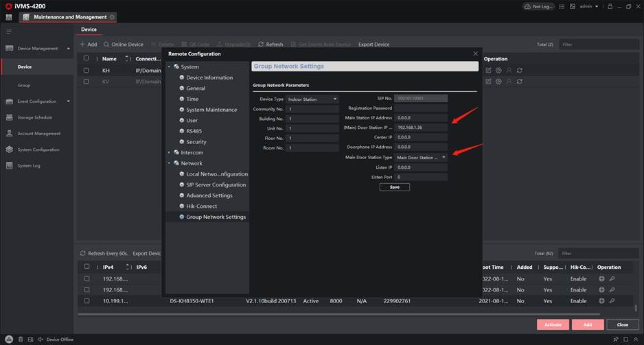Open the Device Type dropdown
644x345 pixels.
click(312, 99)
